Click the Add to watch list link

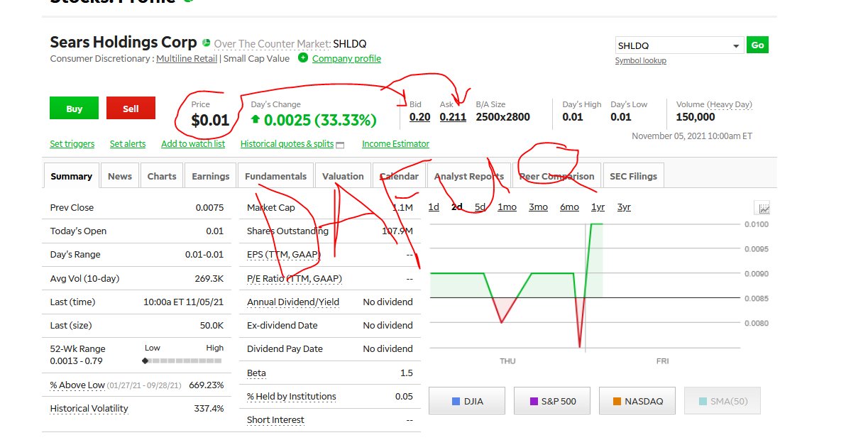(x=193, y=144)
